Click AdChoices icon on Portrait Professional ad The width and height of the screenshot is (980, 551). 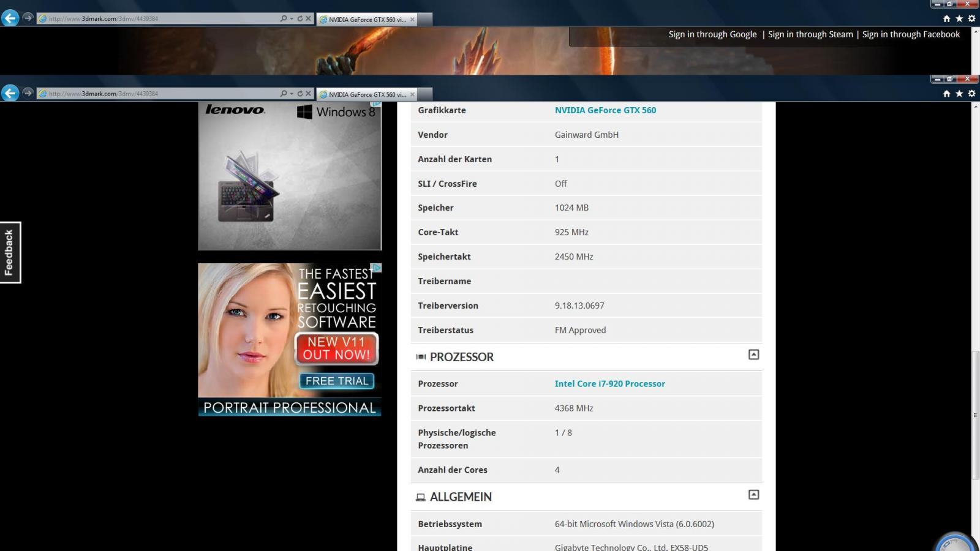point(377,268)
